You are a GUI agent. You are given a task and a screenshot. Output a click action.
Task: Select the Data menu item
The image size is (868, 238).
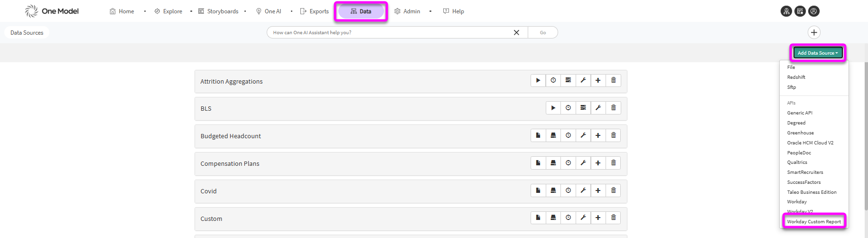(x=361, y=11)
